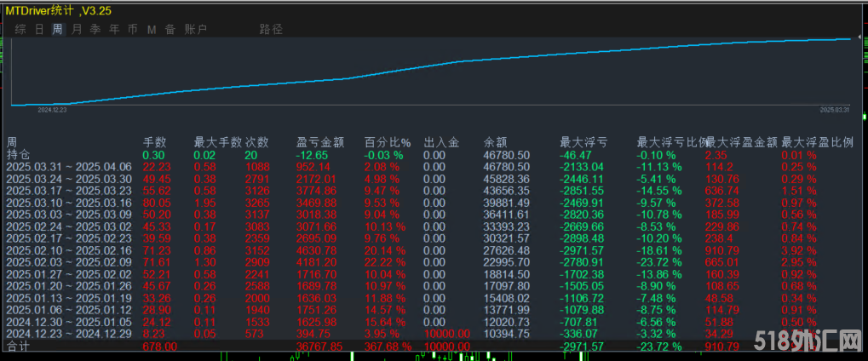This screenshot has width=868, height=361.
Task: Click the total lots value 678.00
Action: pyautogui.click(x=160, y=347)
